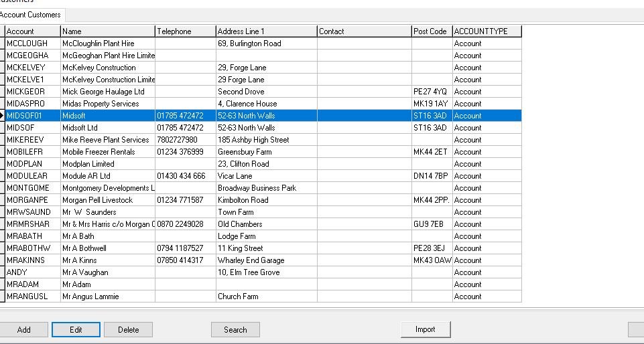Switch to Account Customers tab
This screenshot has height=344, width=644.
(31, 15)
